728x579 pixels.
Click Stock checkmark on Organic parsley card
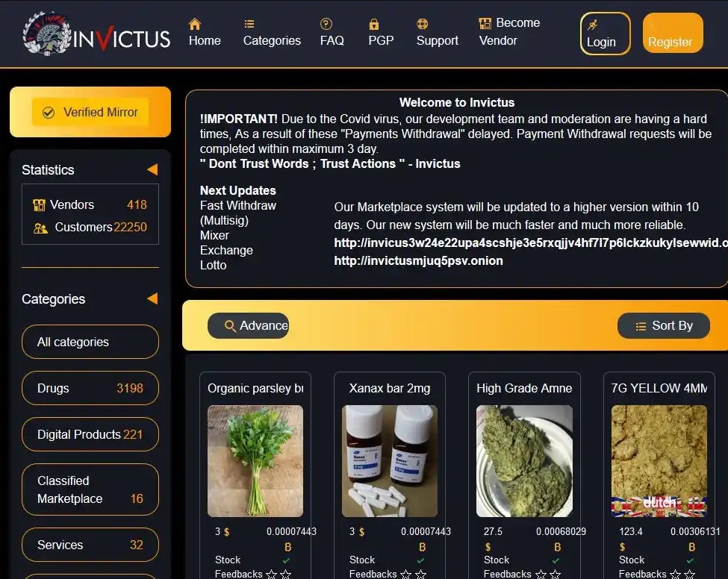tap(287, 560)
